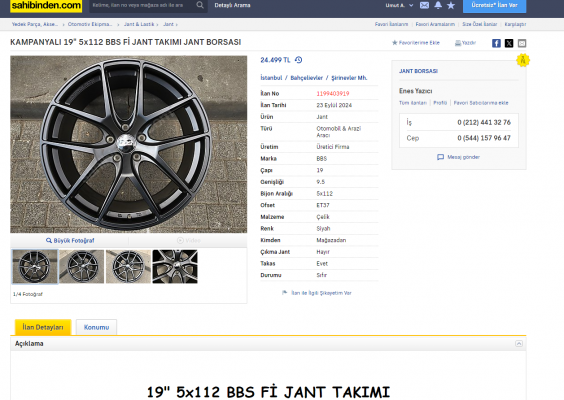Open price history clock icon
Image resolution: width=564 pixels, height=400 pixels.
299,60
